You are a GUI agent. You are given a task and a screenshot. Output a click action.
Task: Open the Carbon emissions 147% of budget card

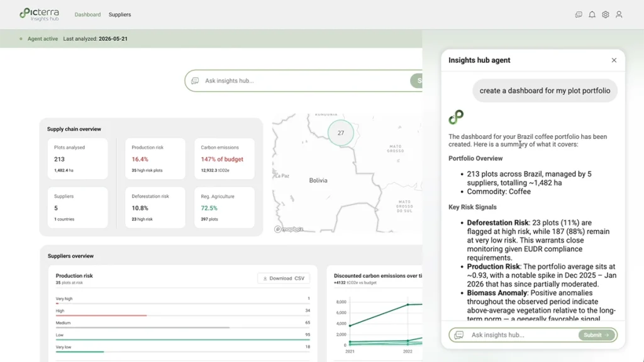[225, 158]
